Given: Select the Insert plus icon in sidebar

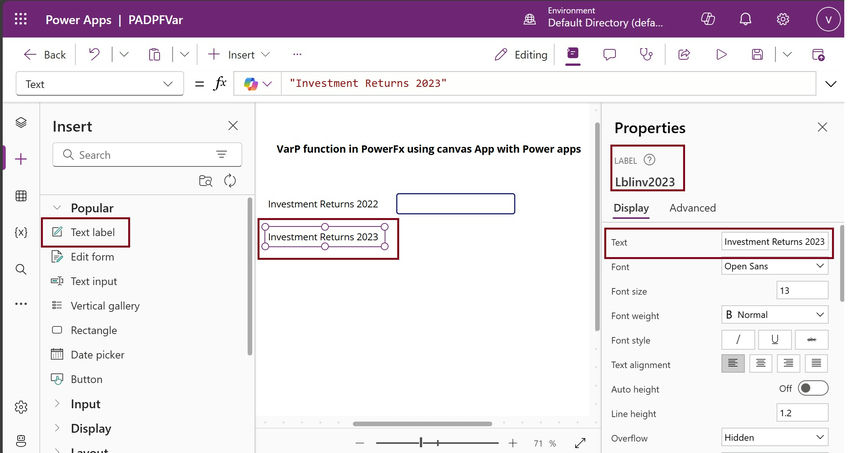Looking at the screenshot, I should click(21, 159).
